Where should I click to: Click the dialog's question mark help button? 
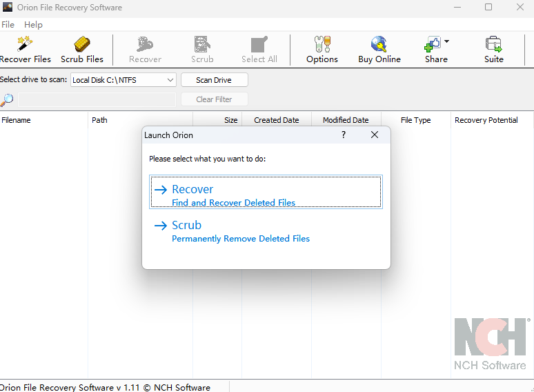tap(344, 135)
